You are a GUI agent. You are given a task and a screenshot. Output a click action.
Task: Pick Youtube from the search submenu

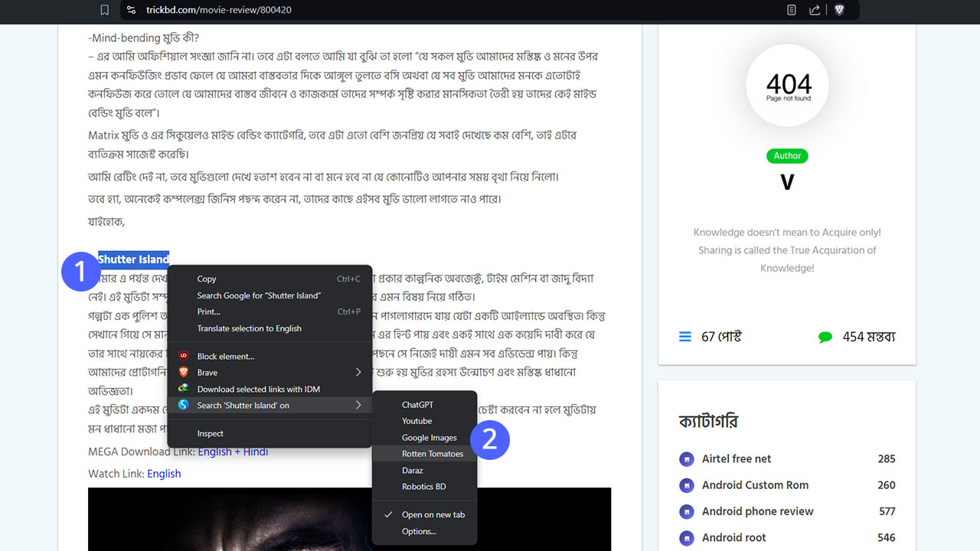pos(417,421)
